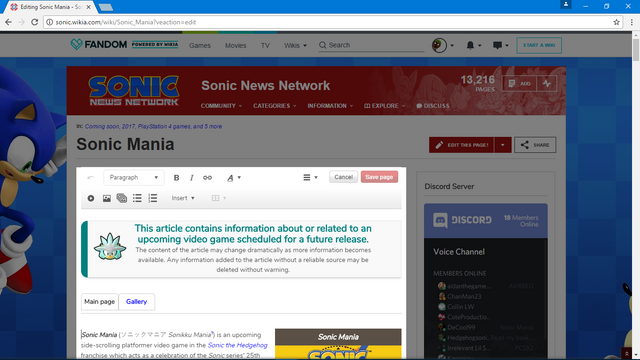
Task: Click the Sonic the Hedgehog link in article
Action: pyautogui.click(x=238, y=345)
